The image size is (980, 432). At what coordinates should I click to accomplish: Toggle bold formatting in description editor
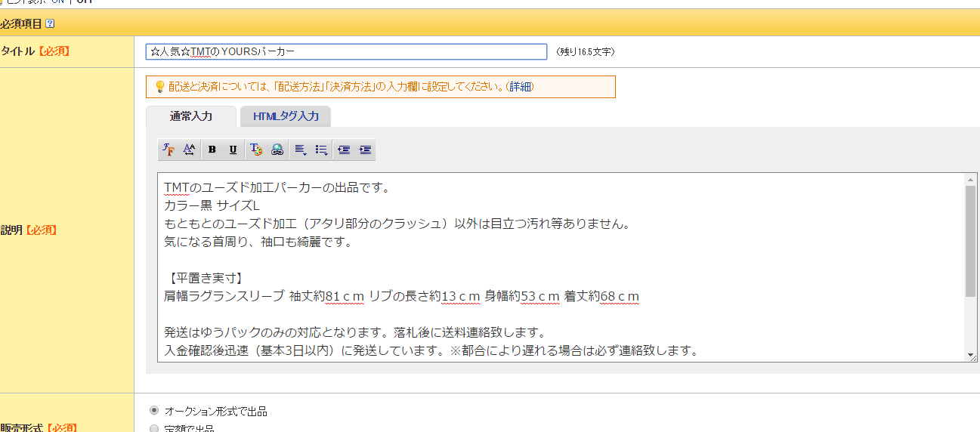coord(212,150)
